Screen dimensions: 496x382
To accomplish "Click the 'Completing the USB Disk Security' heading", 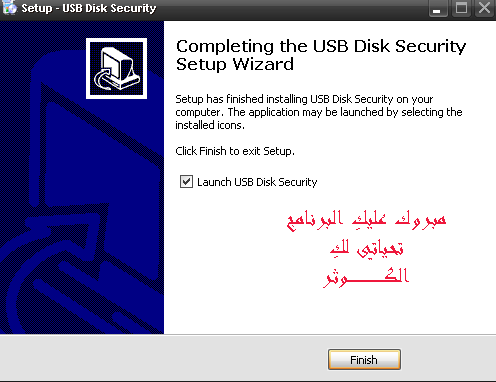I will (x=321, y=46).
